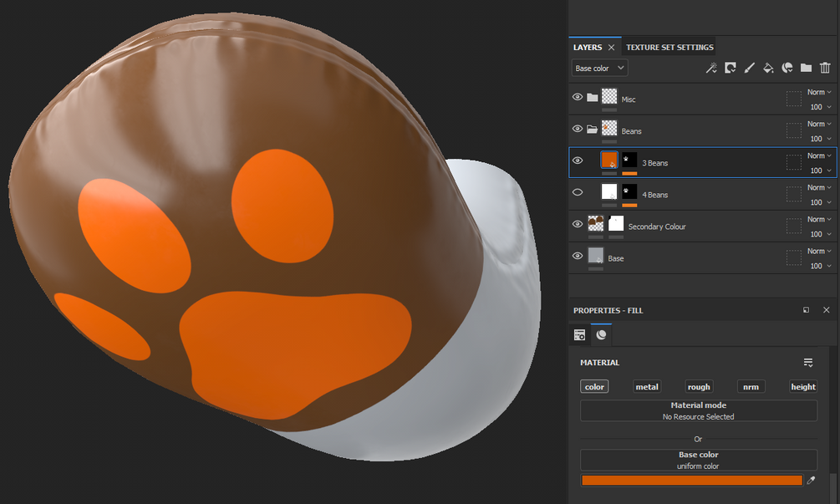Image resolution: width=840 pixels, height=504 pixels.
Task: Show the 4 Beans layer
Action: [x=578, y=192]
